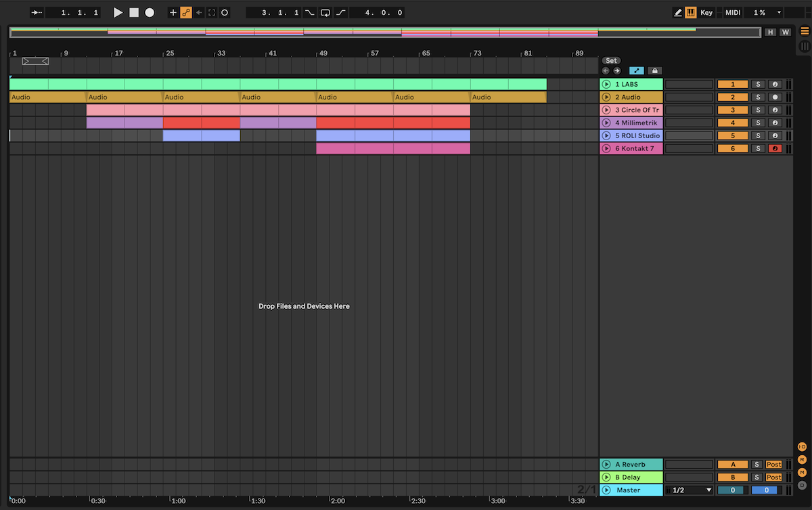Click the Session Record circle button
Viewport: 812px width, 510px height.
tap(225, 12)
